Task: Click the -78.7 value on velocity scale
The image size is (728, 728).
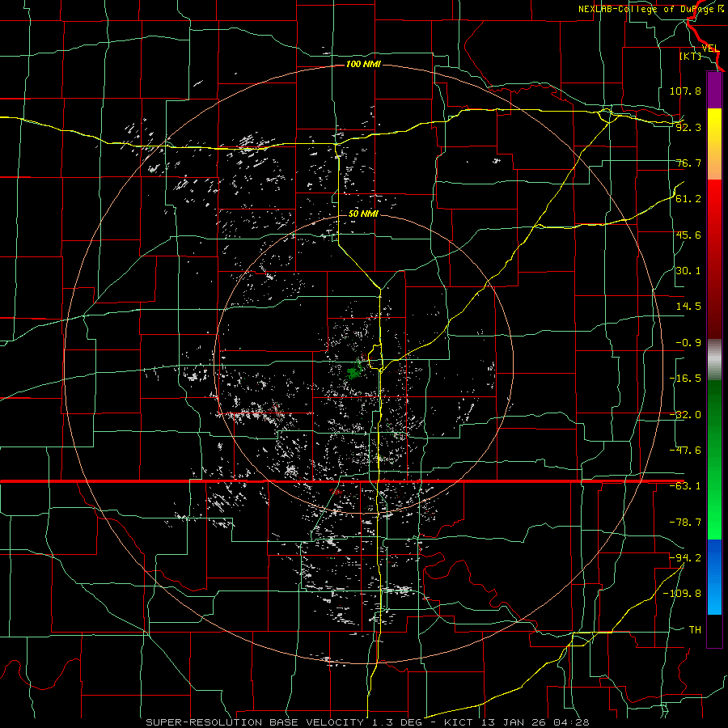Action: (685, 523)
